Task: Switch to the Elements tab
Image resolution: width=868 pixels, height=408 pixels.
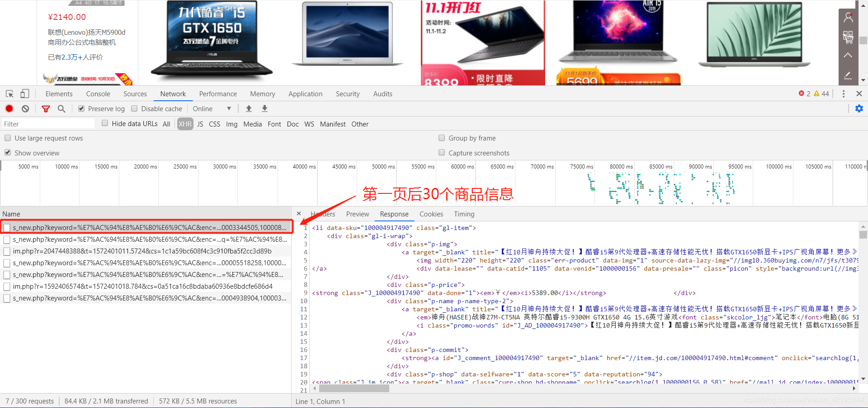Action: [59, 94]
